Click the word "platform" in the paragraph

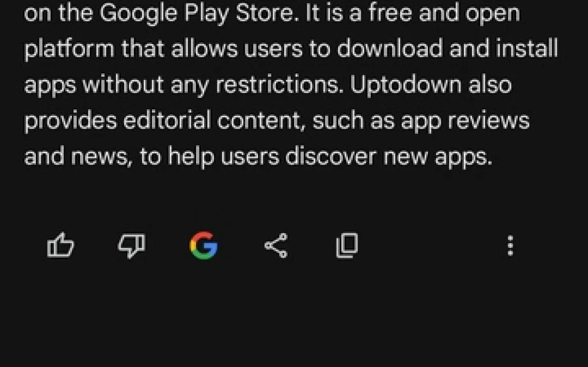69,49
